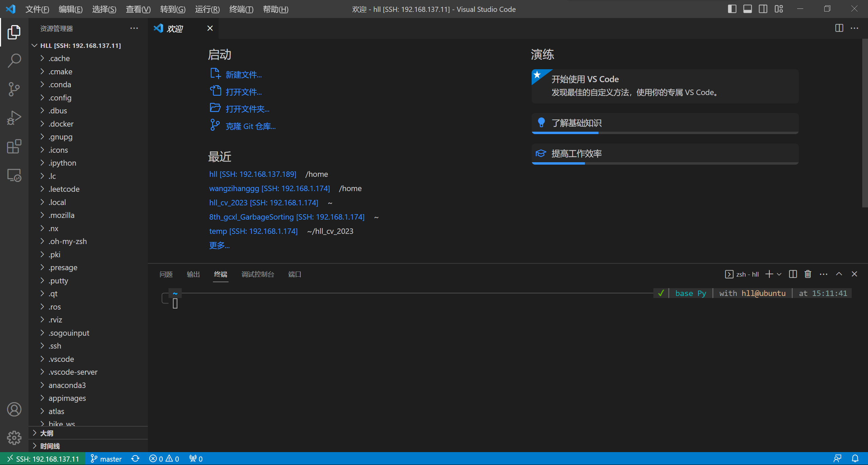Switch to the 调试控制台 panel tab
Viewport: 868px width, 465px height.
click(258, 274)
